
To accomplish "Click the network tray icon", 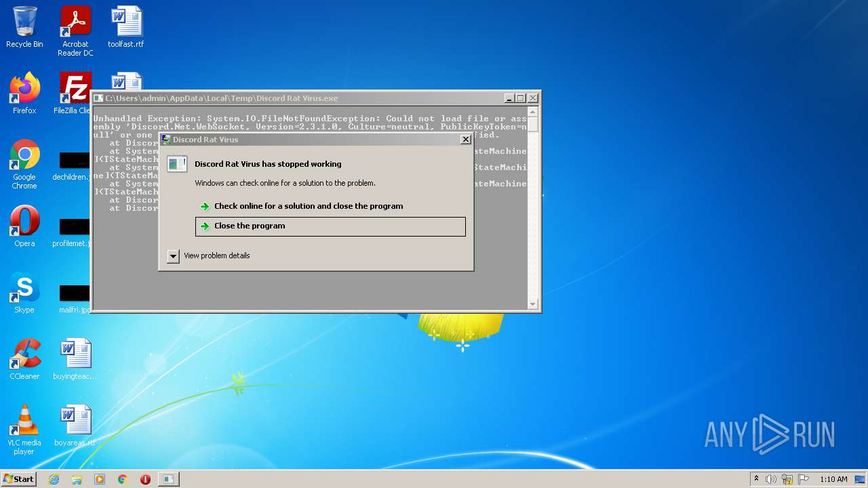I will 787,479.
